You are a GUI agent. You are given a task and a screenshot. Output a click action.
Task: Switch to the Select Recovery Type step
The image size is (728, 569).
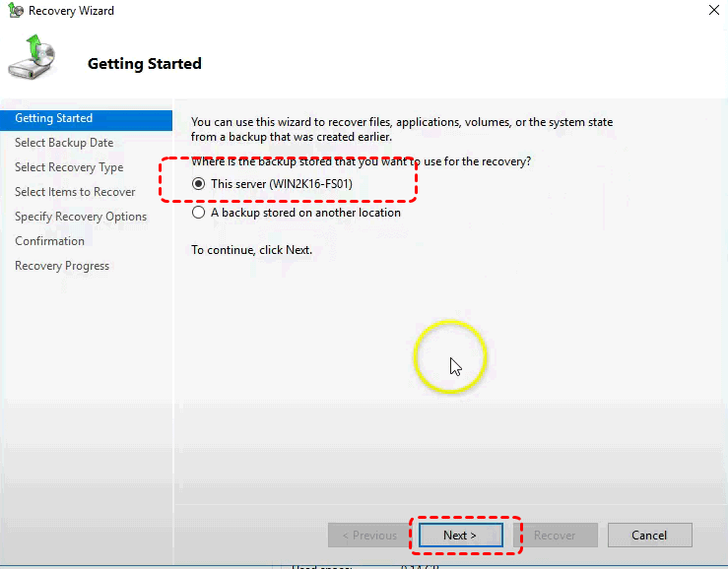pos(69,167)
